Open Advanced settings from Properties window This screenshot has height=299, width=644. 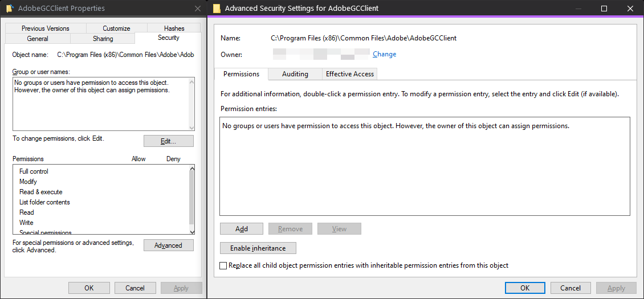[x=168, y=245]
